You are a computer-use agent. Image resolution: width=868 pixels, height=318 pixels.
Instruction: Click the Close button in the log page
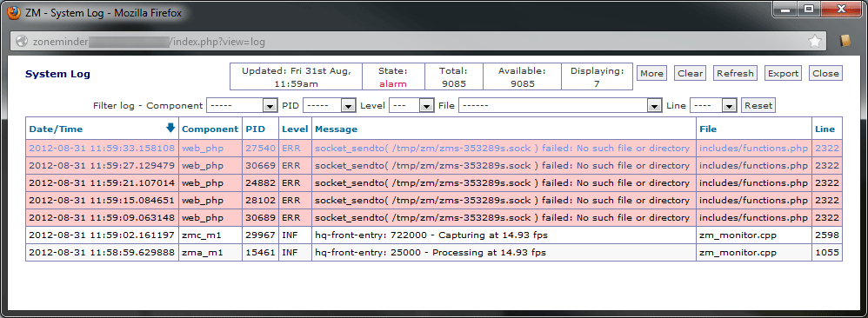point(826,73)
